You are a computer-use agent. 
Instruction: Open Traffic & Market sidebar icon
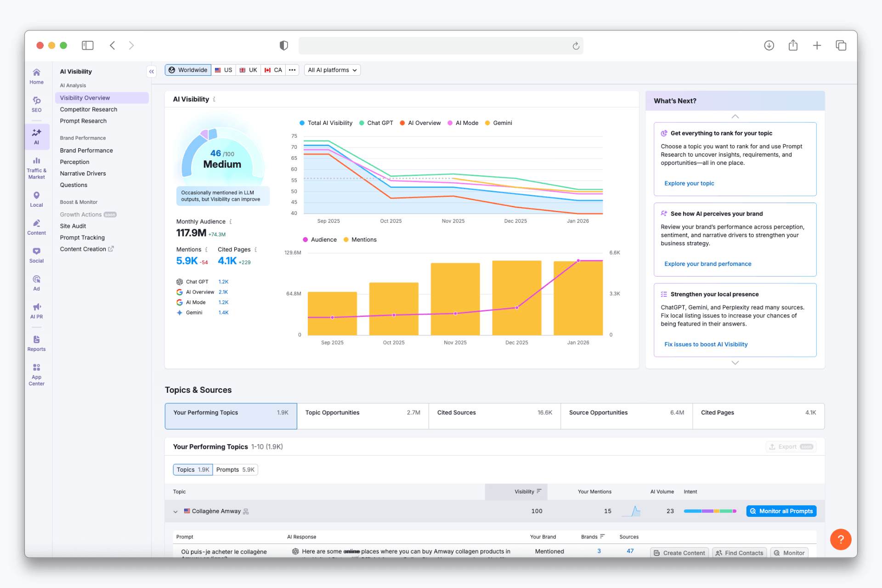coord(36,167)
